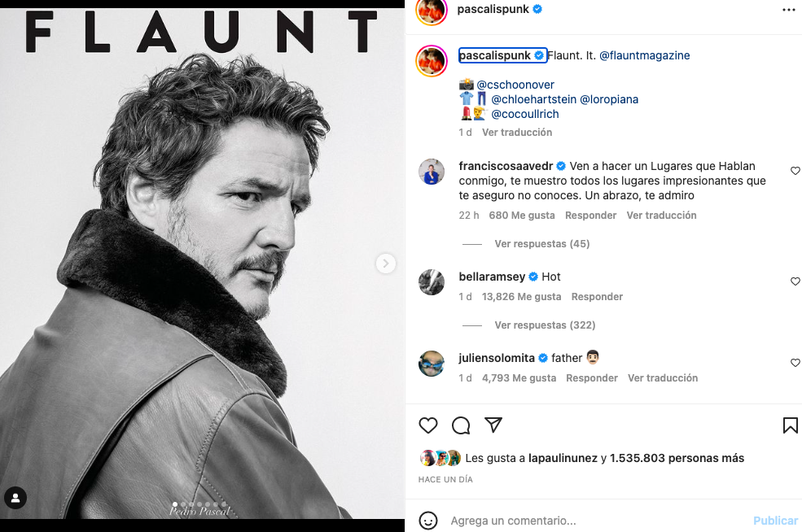Open the @cschoonover profile link
This screenshot has width=802, height=532.
(515, 85)
